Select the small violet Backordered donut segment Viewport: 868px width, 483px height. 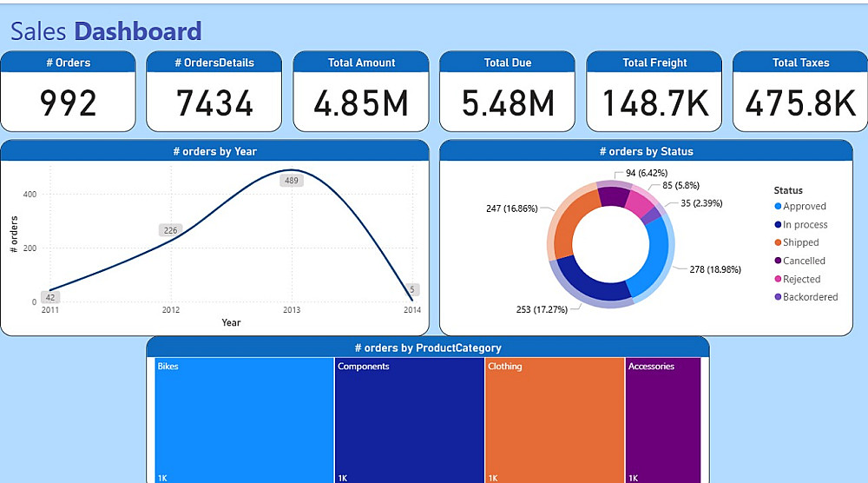(x=652, y=215)
